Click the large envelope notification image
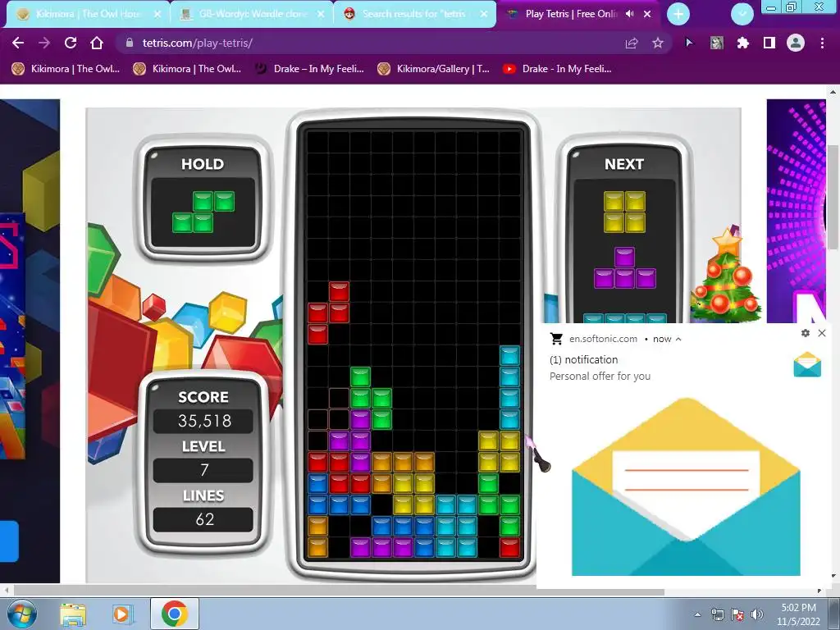840x630 pixels. (x=686, y=486)
